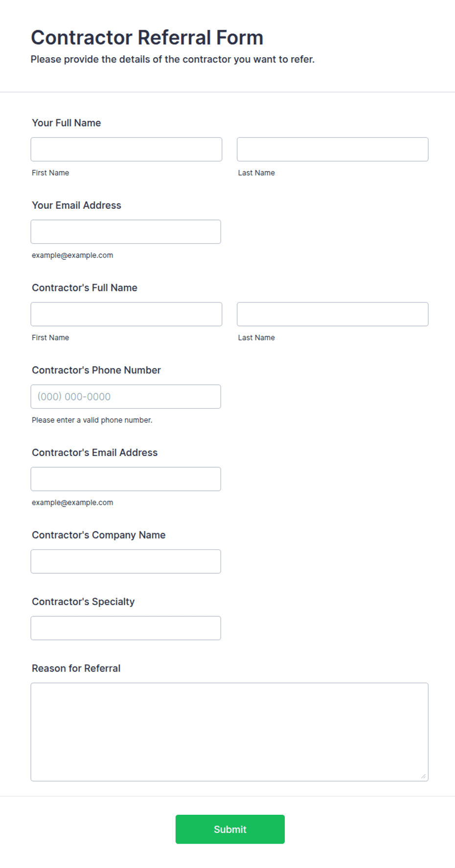Click the contractor's first name field
The height and width of the screenshot is (868, 455).
pyautogui.click(x=126, y=314)
